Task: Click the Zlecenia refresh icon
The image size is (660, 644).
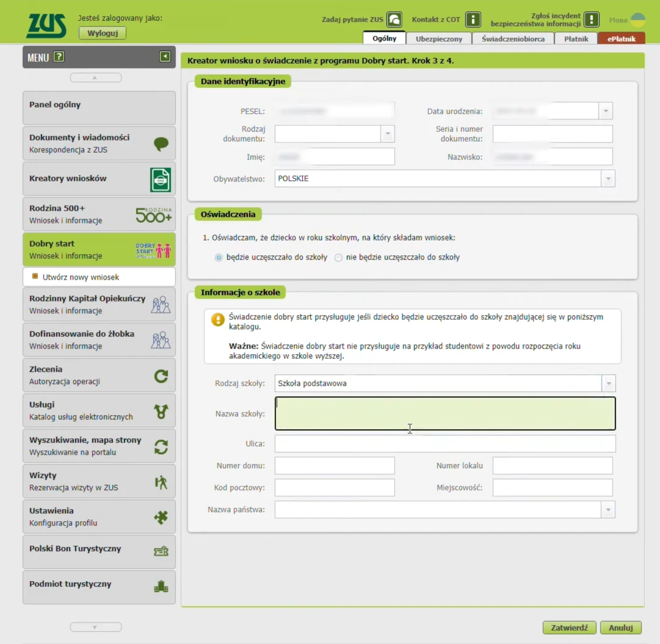Action: pos(161,375)
